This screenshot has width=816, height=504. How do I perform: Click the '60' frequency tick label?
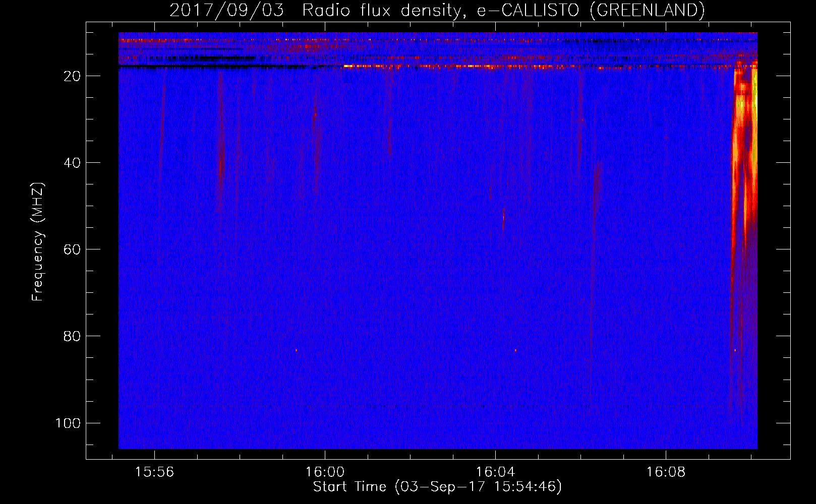(72, 249)
